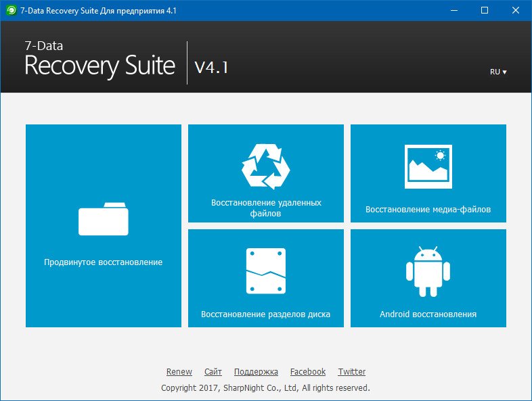The width and height of the screenshot is (532, 401).
Task: Select Продвинутое восстановление label
Action: click(103, 262)
